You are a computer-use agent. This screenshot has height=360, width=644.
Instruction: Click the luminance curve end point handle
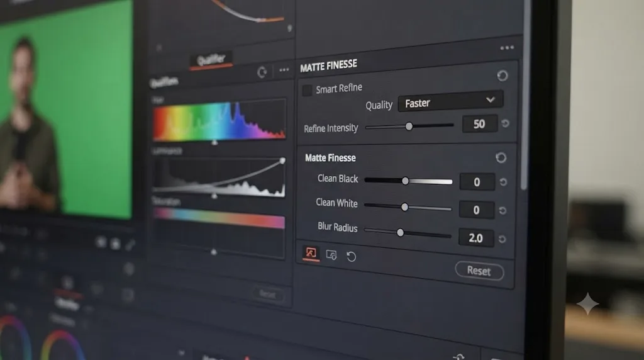(282, 160)
